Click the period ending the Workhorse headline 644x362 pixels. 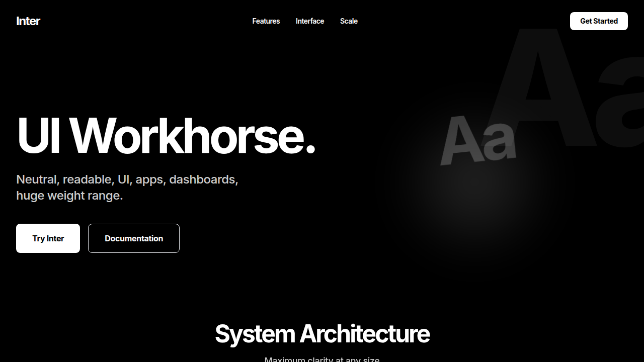pyautogui.click(x=310, y=148)
